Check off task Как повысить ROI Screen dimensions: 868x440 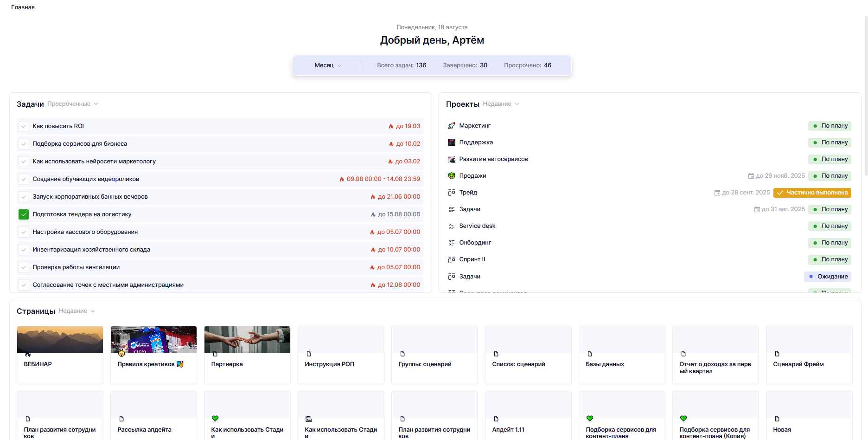click(x=24, y=126)
